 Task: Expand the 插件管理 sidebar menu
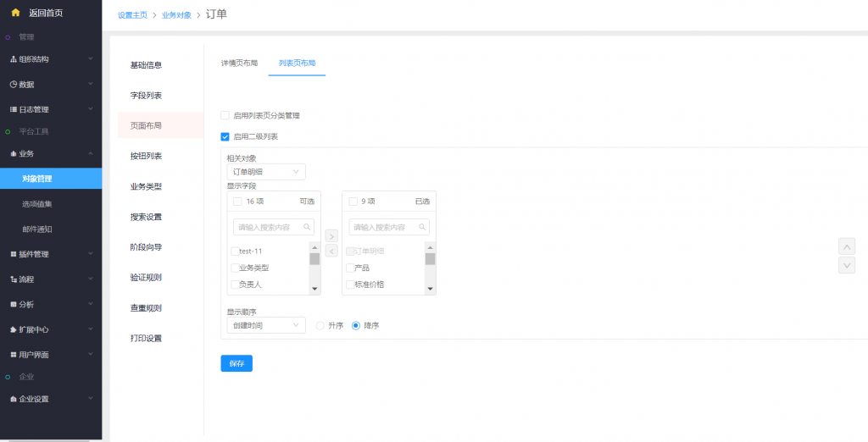pos(51,254)
